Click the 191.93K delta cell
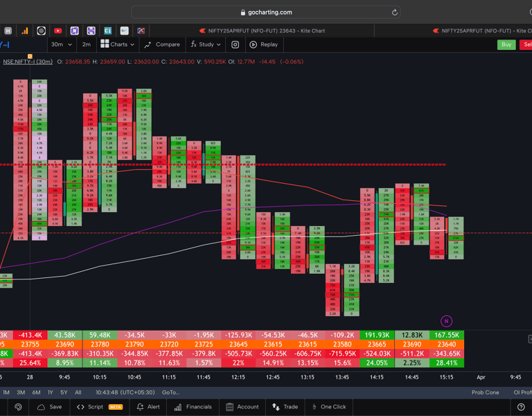Viewport: 532px width, 416px height. coord(377,335)
